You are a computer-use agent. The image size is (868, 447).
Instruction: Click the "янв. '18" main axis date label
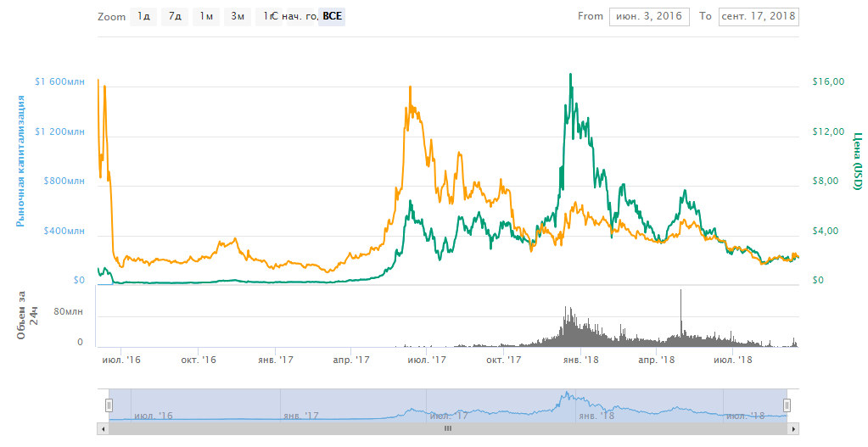(580, 360)
